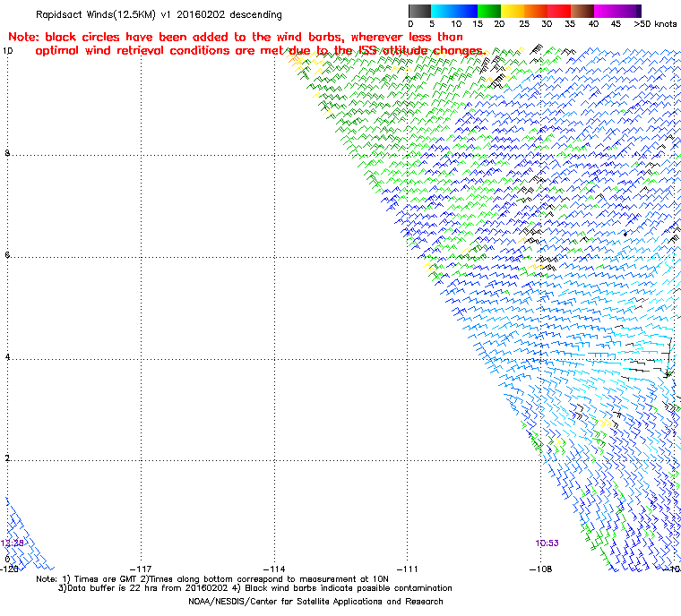
Task: Click the '8' latitude axis label
Action: [7, 153]
